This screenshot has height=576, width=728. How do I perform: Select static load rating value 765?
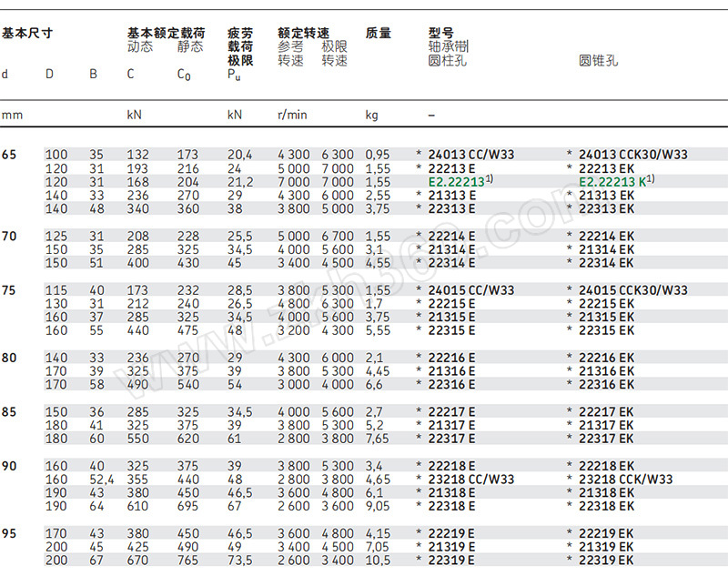188,561
